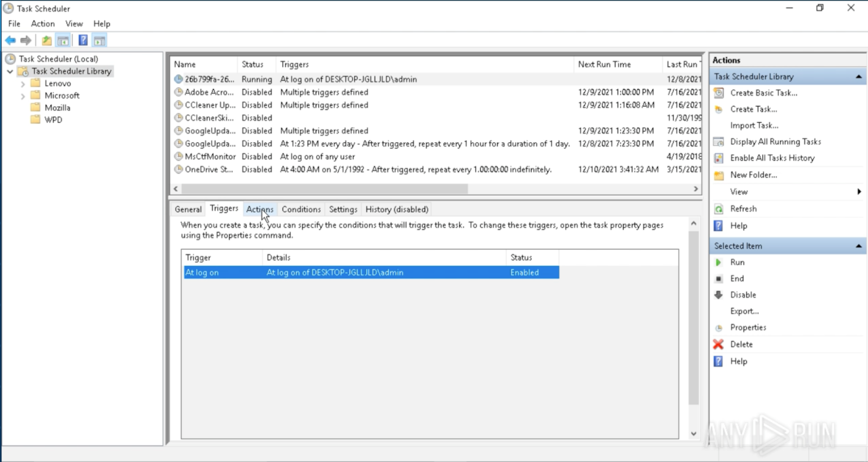Click the End stop square icon
The height and width of the screenshot is (462, 868).
pyautogui.click(x=719, y=279)
